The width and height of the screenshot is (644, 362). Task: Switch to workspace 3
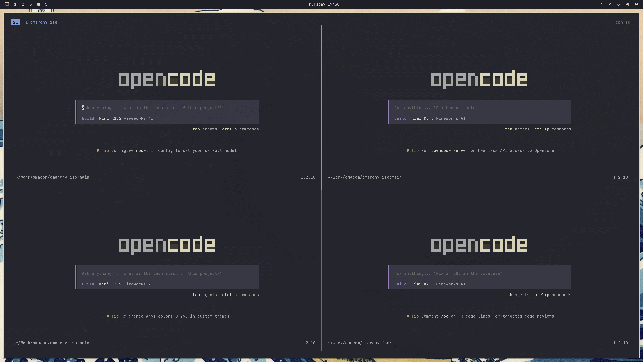[30, 4]
